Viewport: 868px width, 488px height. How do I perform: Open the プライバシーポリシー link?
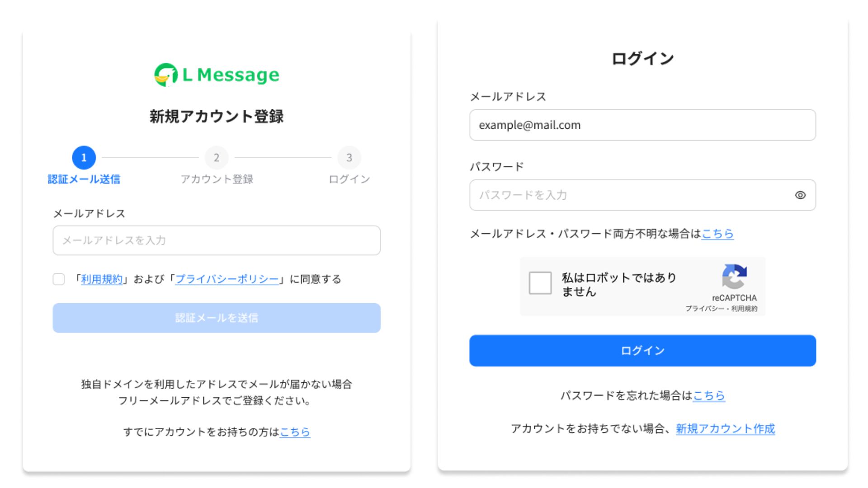pyautogui.click(x=227, y=279)
